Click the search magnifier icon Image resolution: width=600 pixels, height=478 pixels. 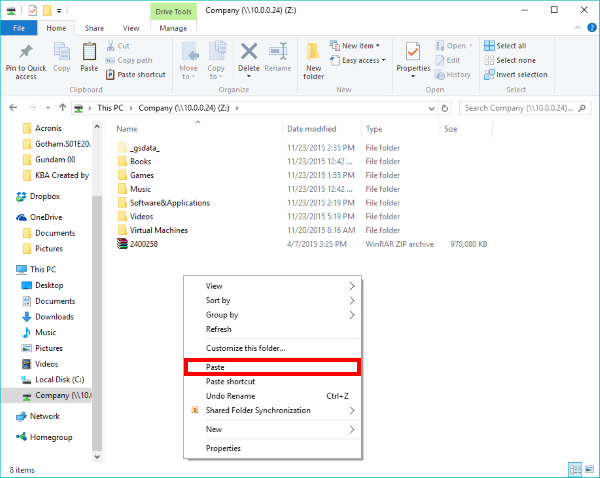pos(582,108)
